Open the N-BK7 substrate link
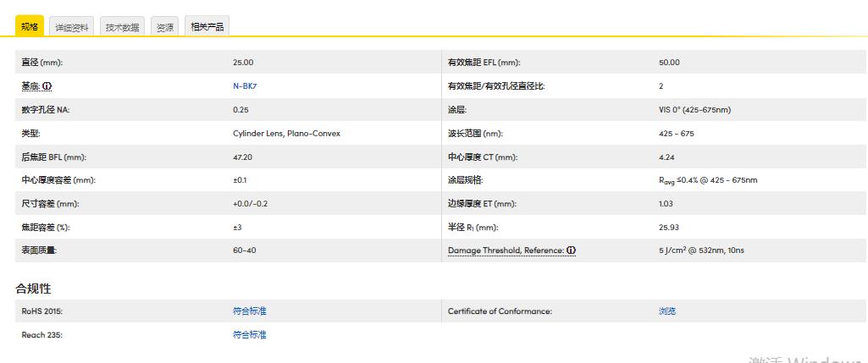Viewport: 868px width, 363px height. tap(244, 86)
